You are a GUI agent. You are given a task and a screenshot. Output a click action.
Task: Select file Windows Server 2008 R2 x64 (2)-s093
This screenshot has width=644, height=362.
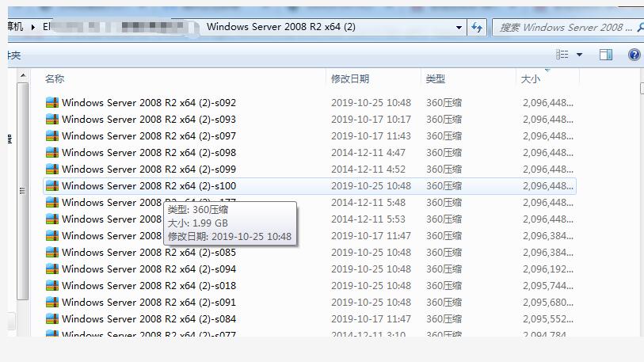pos(149,119)
